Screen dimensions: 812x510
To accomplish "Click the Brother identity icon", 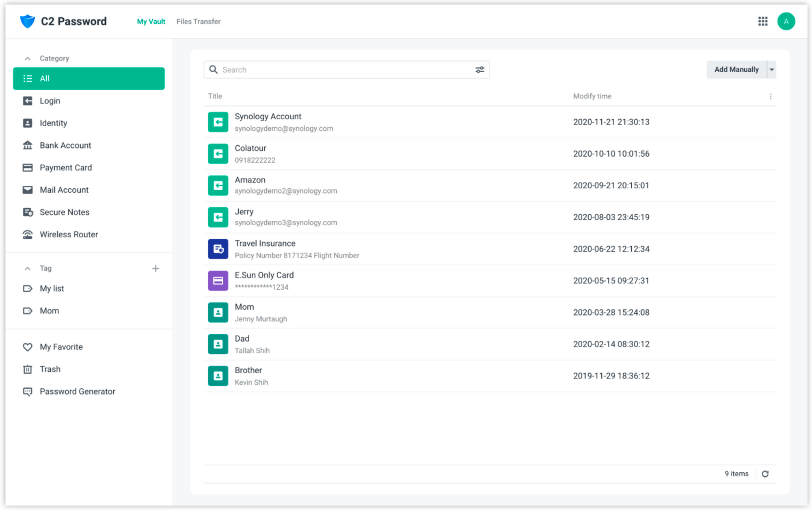I will click(x=218, y=376).
